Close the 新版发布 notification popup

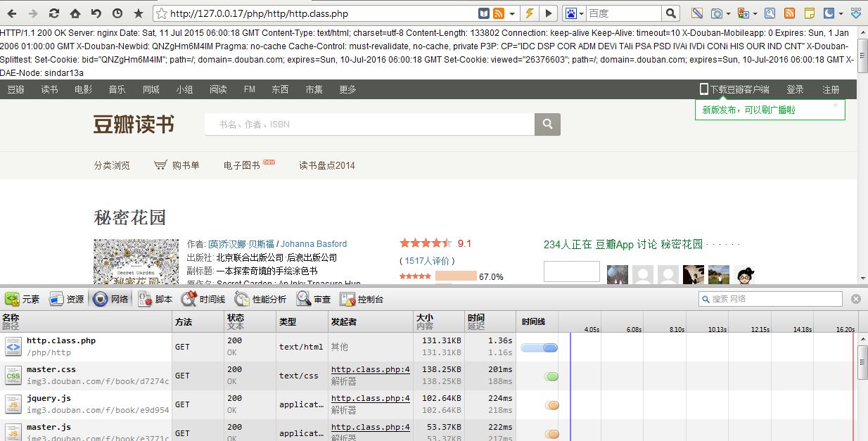(x=836, y=105)
